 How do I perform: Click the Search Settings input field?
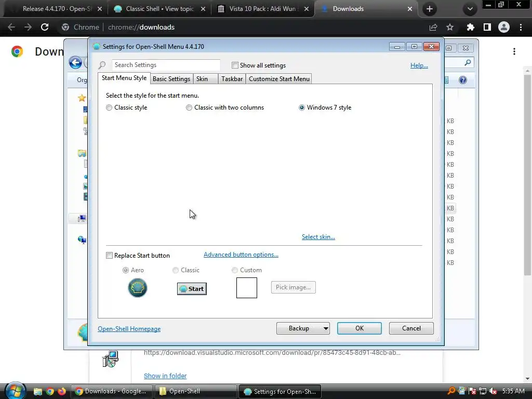coord(166,65)
